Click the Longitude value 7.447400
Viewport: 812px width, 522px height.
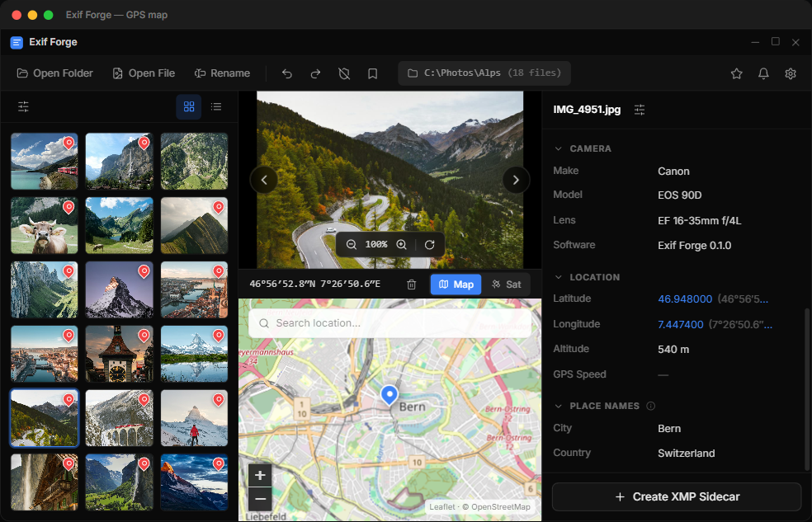[681, 324]
